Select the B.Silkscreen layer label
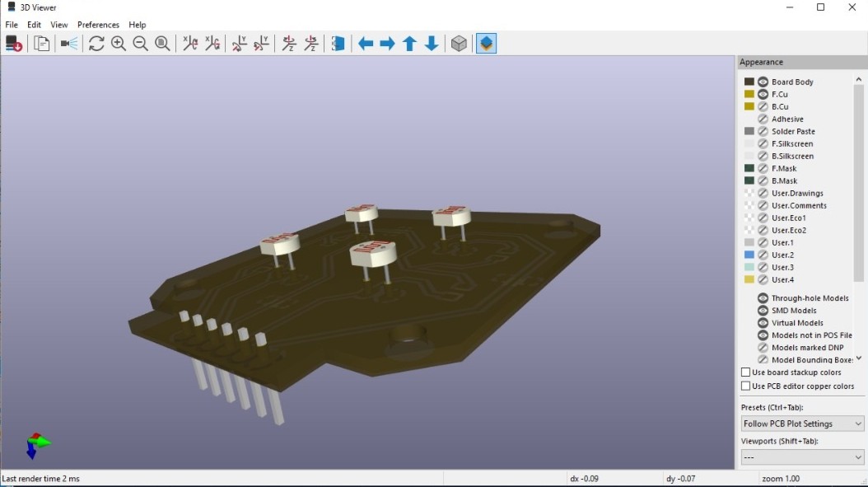The width and height of the screenshot is (868, 487). tap(792, 157)
